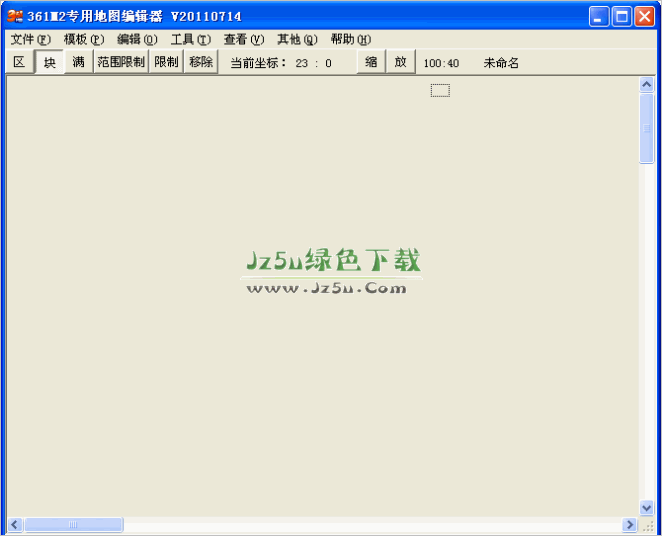This screenshot has height=536, width=662.
Task: Open the 查看(V) menu
Action: 244,39
